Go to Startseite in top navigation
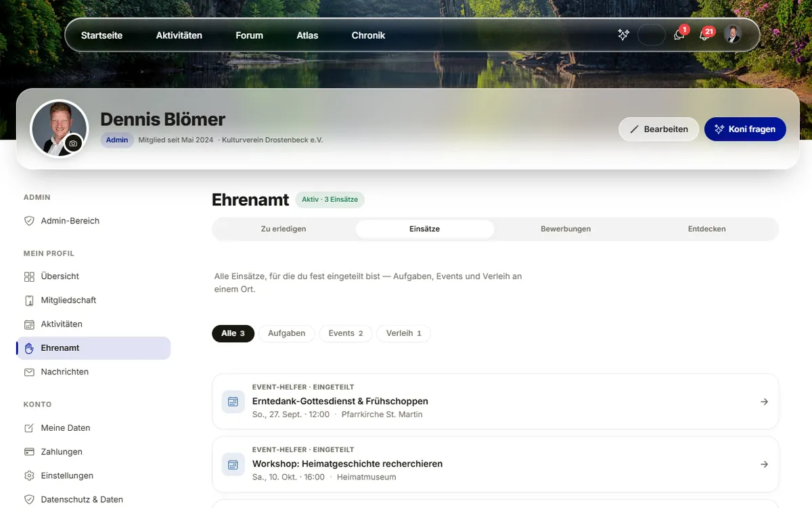The height and width of the screenshot is (508, 812). (x=101, y=35)
